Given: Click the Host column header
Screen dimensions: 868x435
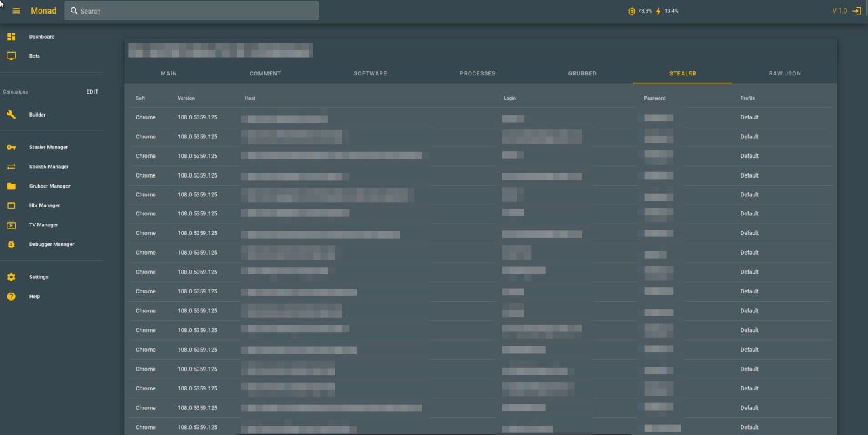Looking at the screenshot, I should coord(250,98).
